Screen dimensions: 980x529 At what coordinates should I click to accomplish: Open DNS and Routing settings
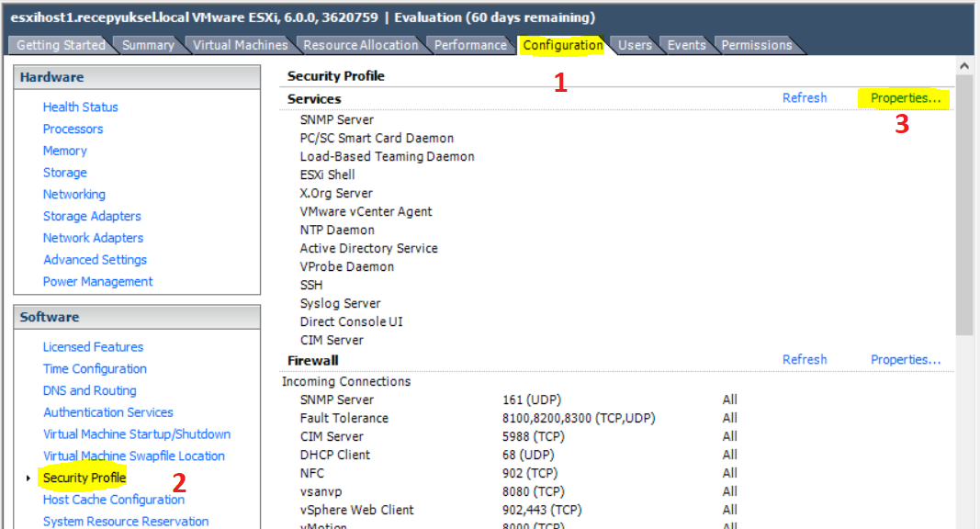pyautogui.click(x=89, y=391)
